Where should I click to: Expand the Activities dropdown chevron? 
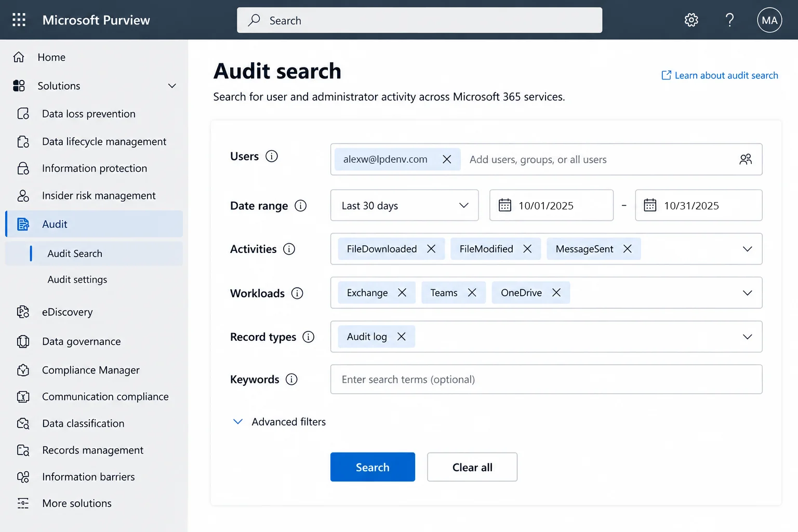[748, 249]
